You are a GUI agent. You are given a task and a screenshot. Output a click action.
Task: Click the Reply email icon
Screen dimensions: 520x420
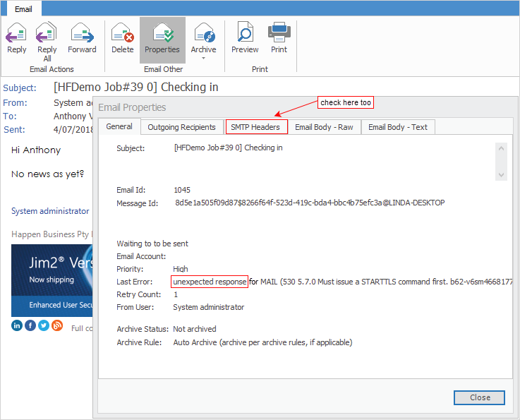[16, 38]
